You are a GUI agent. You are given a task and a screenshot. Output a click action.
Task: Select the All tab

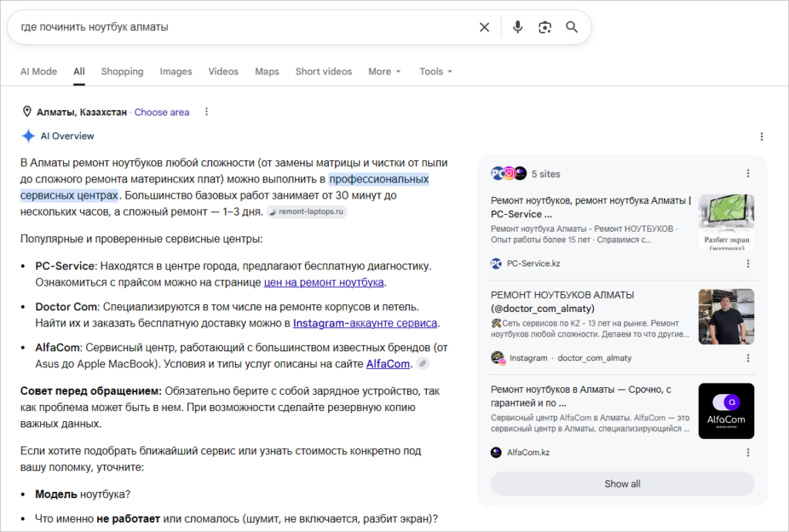tap(79, 72)
